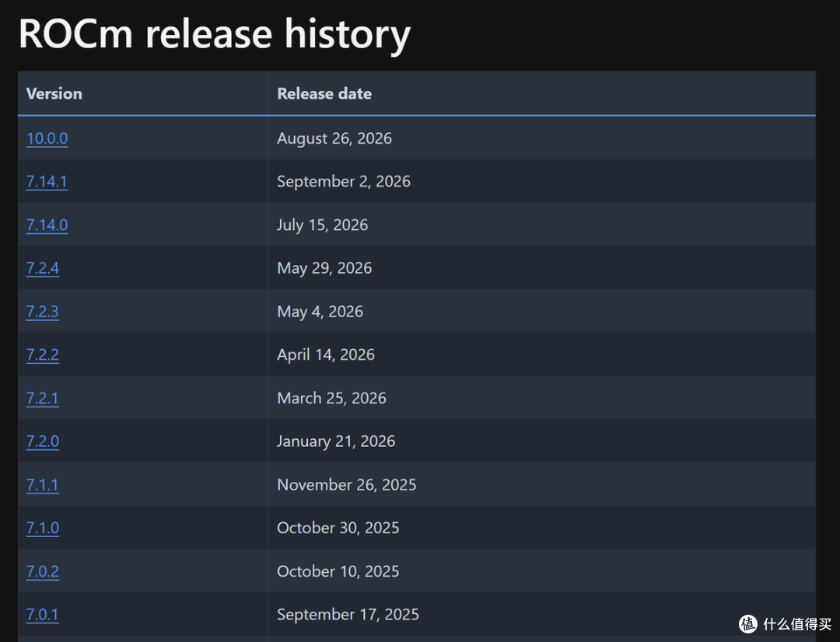Image resolution: width=840 pixels, height=642 pixels.
Task: Follow the 7.14.0 version link
Action: click(47, 225)
